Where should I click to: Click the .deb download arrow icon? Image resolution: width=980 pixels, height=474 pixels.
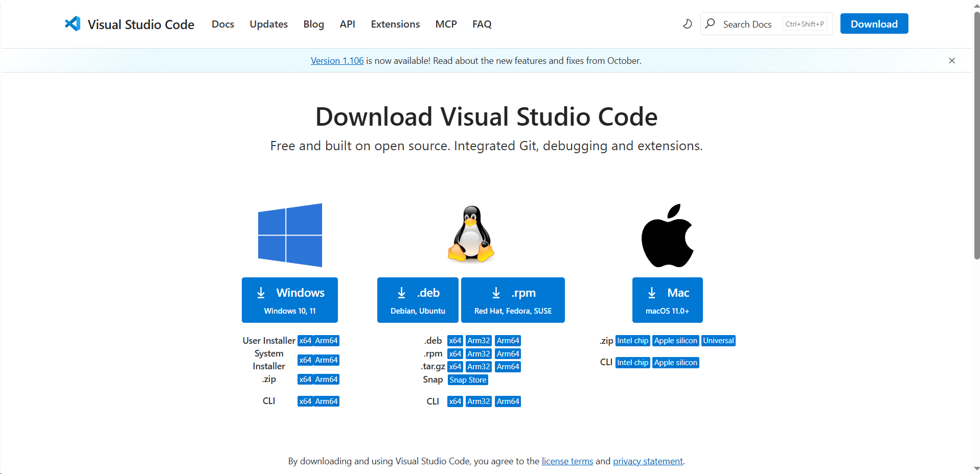coord(401,293)
